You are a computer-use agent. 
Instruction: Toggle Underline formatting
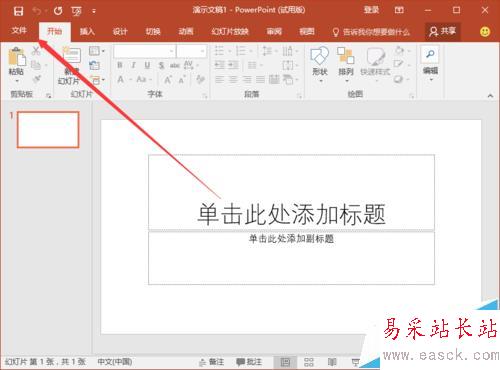pyautogui.click(x=147, y=65)
